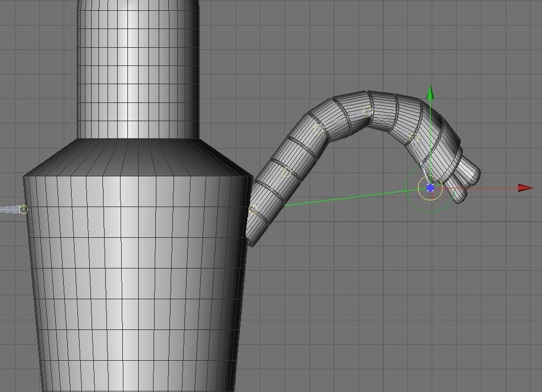Image resolution: width=542 pixels, height=392 pixels.
Task: Grab the green Y-axis arrow handle
Action: pyautogui.click(x=431, y=92)
